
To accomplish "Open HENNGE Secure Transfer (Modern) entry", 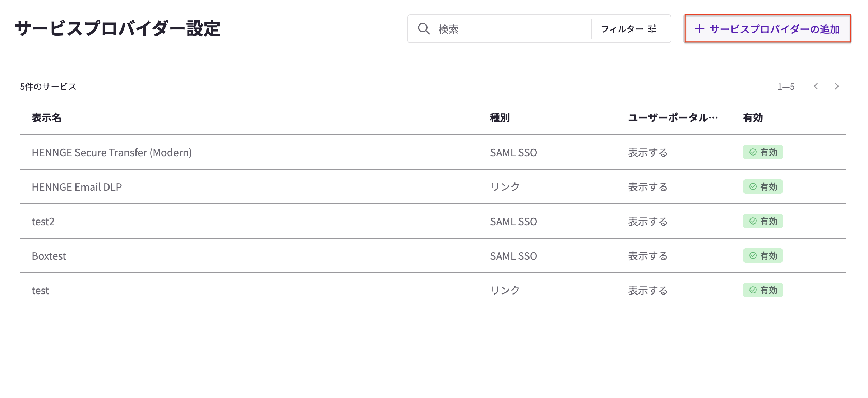I will [x=112, y=152].
